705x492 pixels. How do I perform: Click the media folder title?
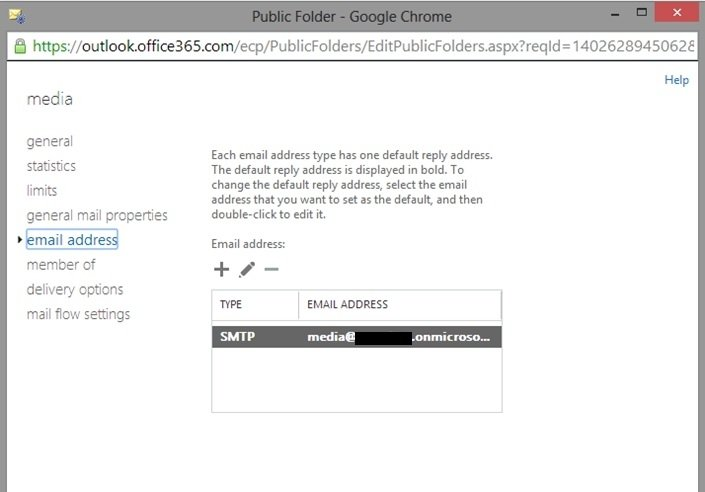point(50,99)
